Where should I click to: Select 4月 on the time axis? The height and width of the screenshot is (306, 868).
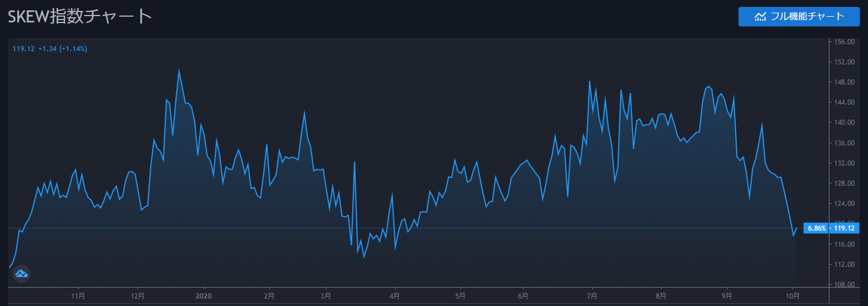point(394,296)
